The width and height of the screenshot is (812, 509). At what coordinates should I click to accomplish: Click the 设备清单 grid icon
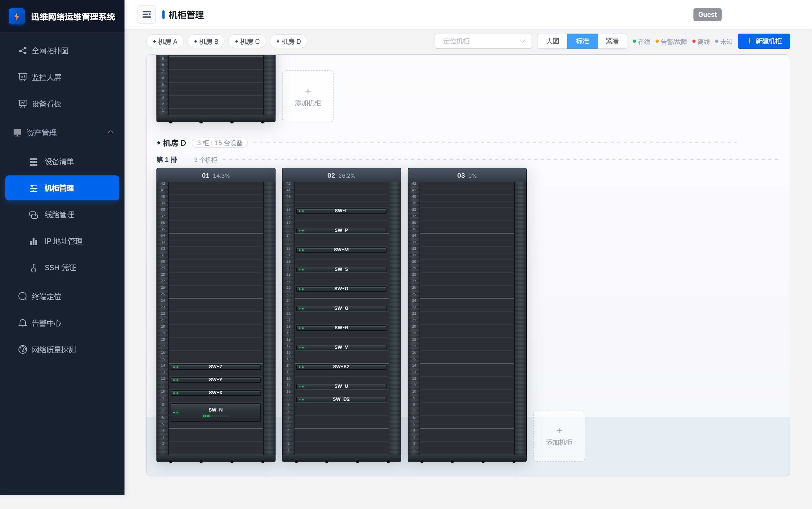[x=33, y=162]
